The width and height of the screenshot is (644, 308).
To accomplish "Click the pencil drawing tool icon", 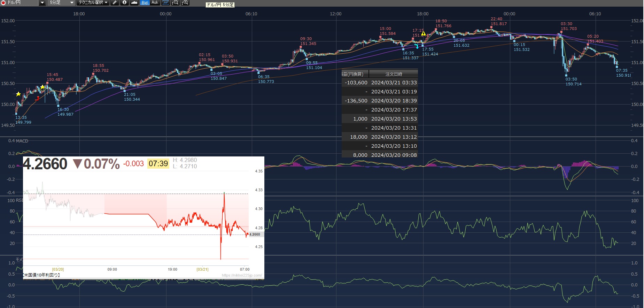I will pyautogui.click(x=115, y=2).
